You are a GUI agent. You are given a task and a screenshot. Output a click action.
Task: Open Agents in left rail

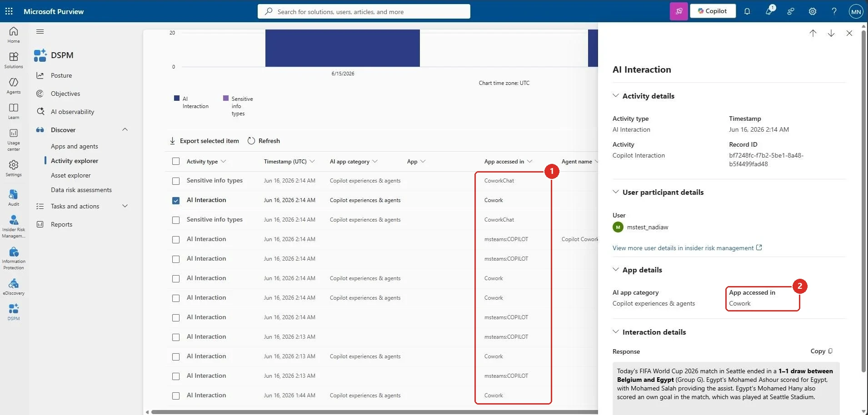14,85
